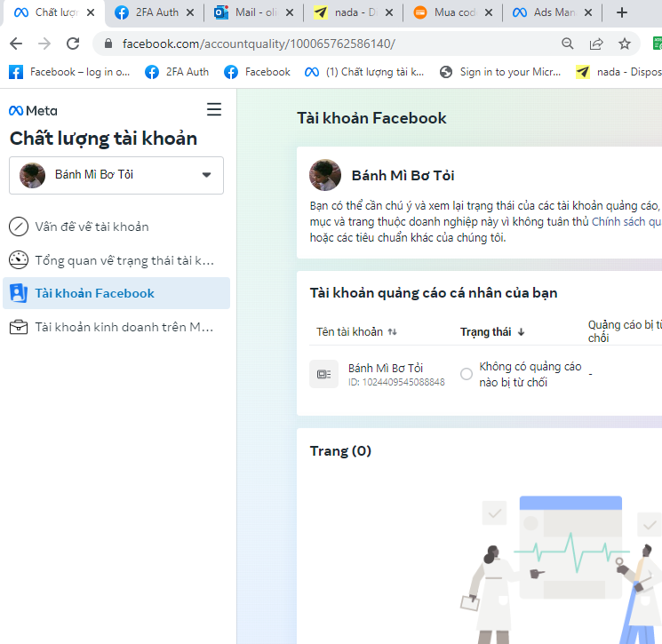Image resolution: width=662 pixels, height=644 pixels.
Task: Close the Chất lượng tab
Action: pos(91,12)
